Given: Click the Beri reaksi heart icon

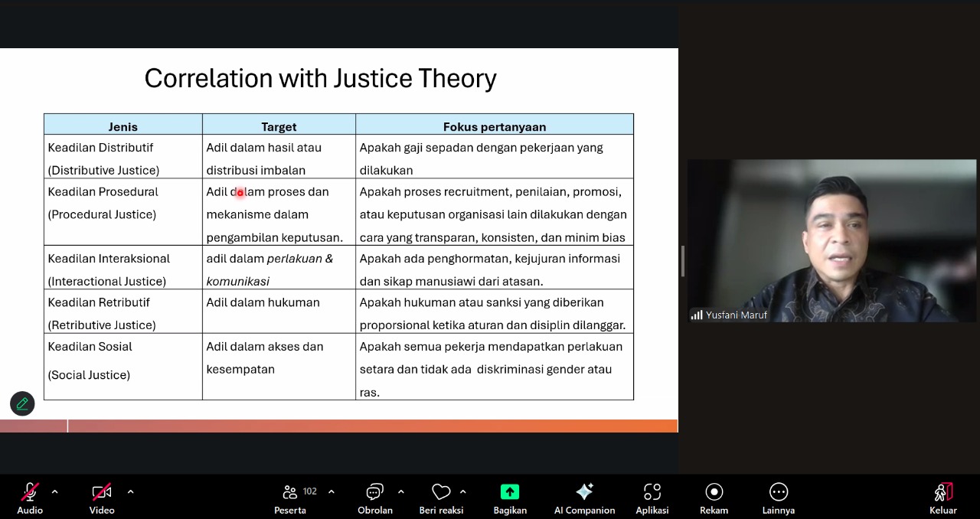Looking at the screenshot, I should (441, 492).
